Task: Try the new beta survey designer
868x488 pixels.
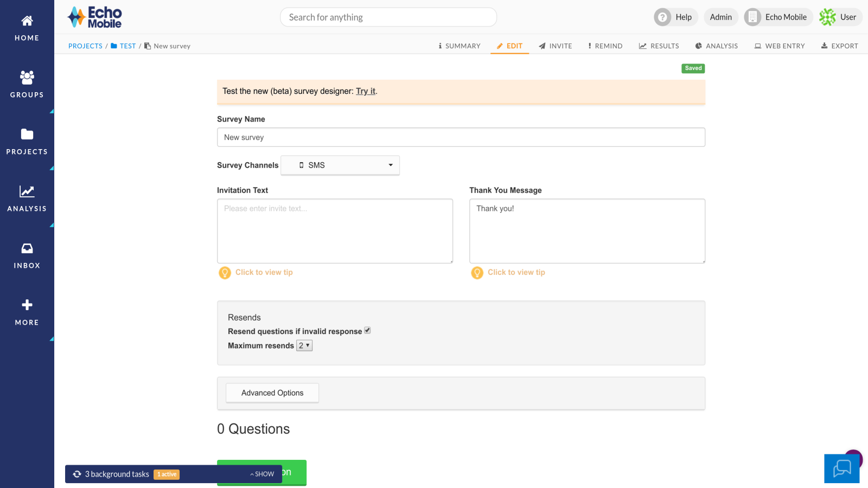Action: click(x=365, y=91)
